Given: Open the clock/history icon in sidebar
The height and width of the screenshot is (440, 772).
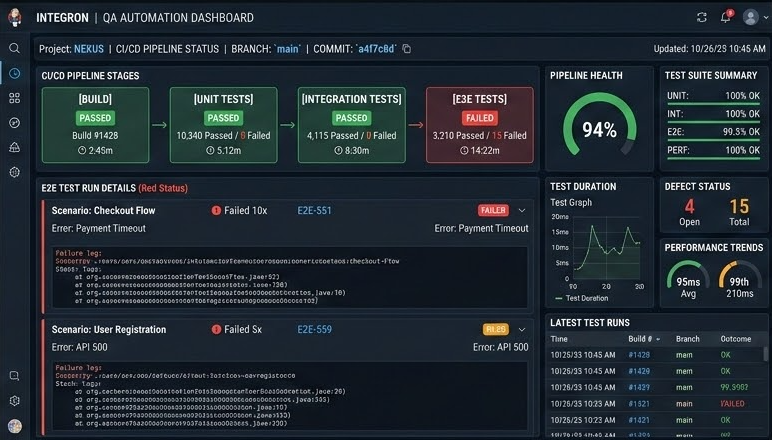Looking at the screenshot, I should coord(14,73).
